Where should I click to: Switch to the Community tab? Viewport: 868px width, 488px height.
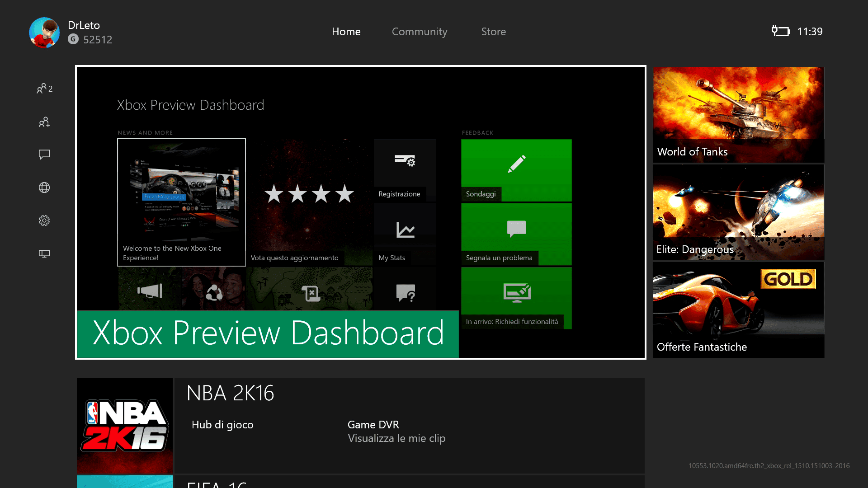[420, 32]
